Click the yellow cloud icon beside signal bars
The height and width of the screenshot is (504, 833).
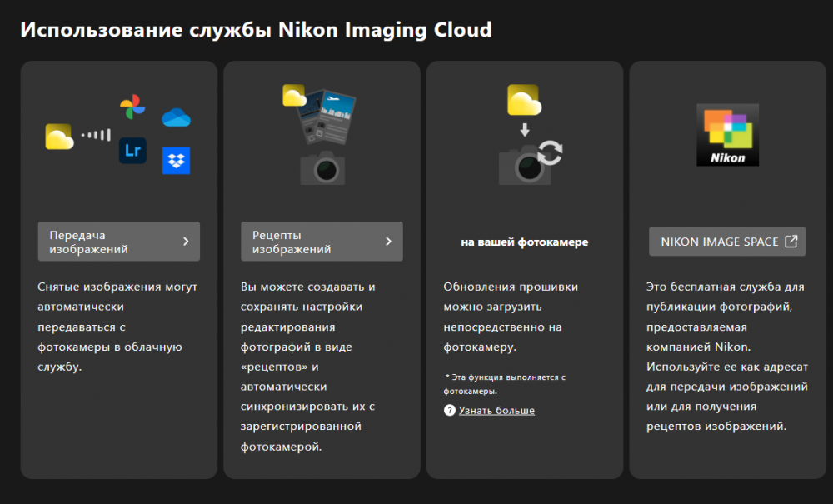tap(59, 137)
